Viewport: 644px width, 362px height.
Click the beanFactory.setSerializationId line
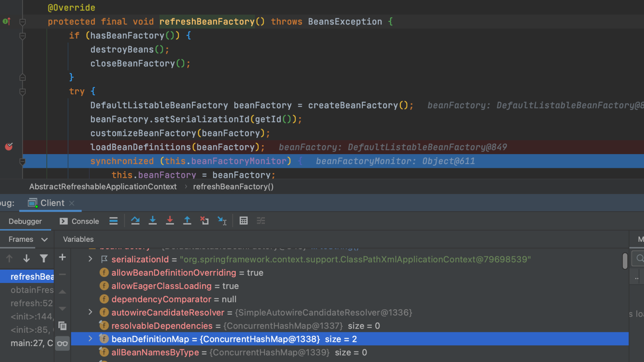click(196, 119)
